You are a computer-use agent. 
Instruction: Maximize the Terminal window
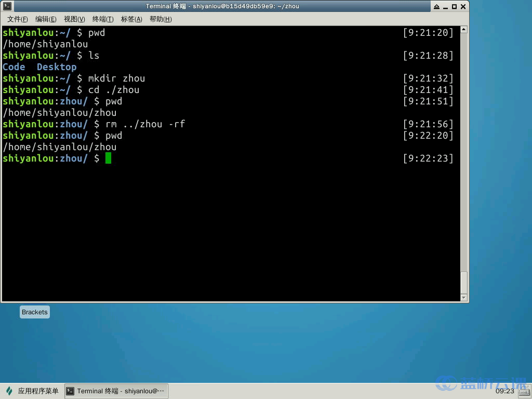click(454, 7)
